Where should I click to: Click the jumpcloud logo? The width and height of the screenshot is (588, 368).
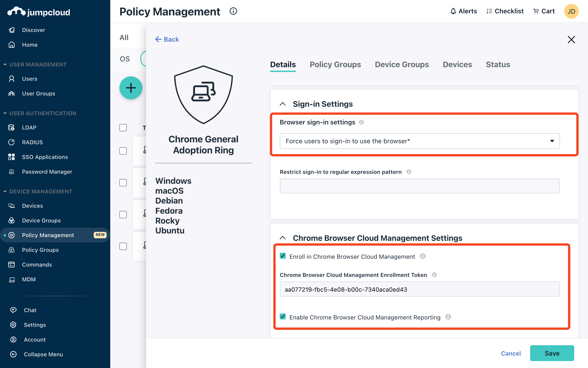(x=39, y=12)
